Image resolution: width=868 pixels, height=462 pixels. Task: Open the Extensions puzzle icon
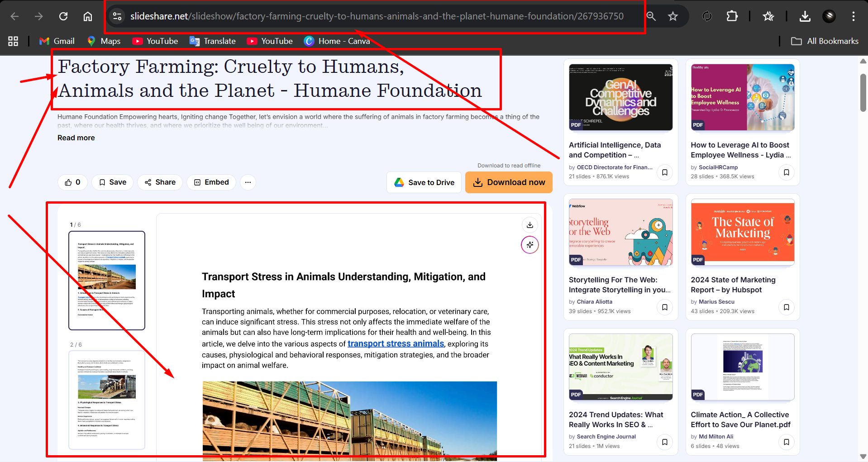click(x=732, y=16)
